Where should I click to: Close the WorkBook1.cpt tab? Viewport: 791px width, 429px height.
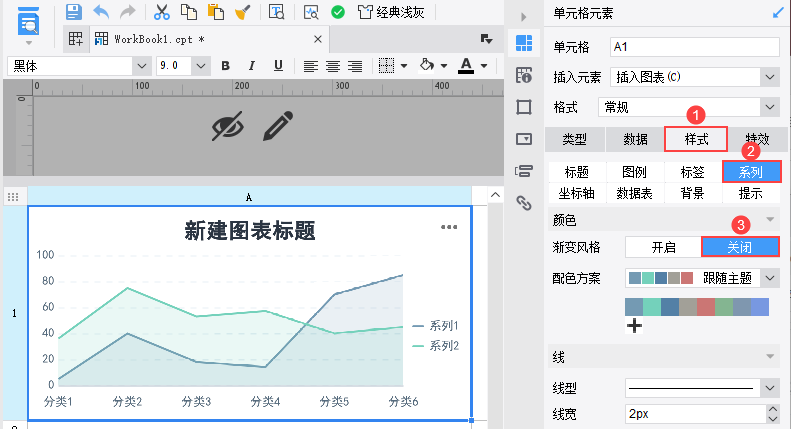pyautogui.click(x=318, y=39)
